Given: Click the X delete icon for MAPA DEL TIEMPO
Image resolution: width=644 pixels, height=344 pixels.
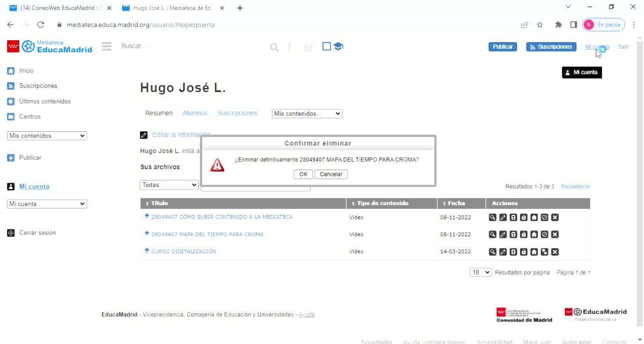Looking at the screenshot, I should tap(555, 235).
